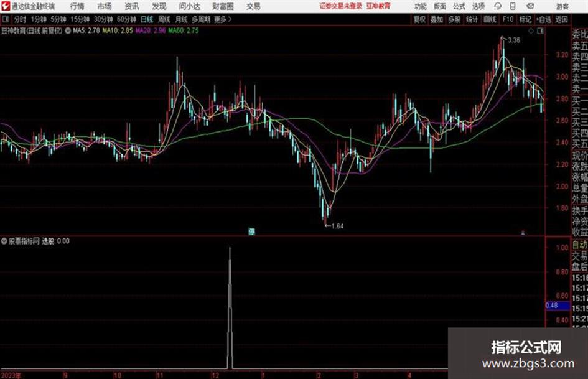Click the small triangle marker at the chart's bottom right

point(523,233)
